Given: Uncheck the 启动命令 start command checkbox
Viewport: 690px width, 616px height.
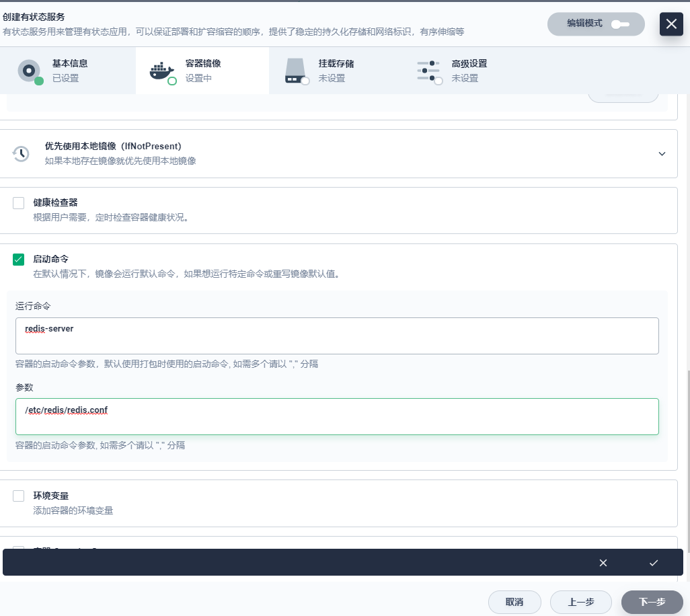Looking at the screenshot, I should pyautogui.click(x=18, y=260).
